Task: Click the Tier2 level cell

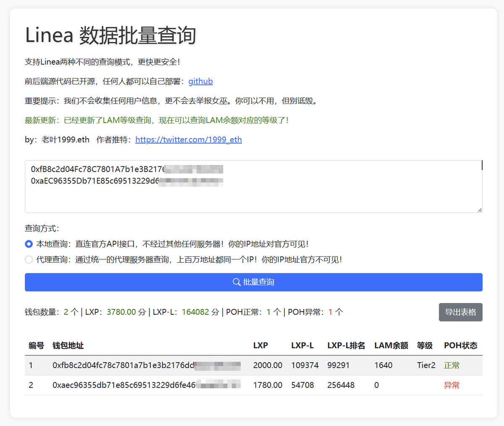Action: (x=426, y=365)
